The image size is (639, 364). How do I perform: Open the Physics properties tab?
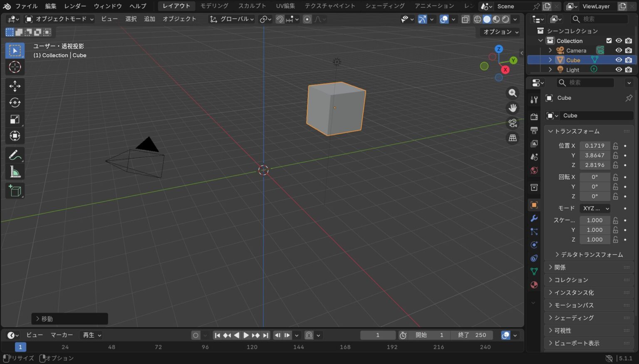point(534,245)
